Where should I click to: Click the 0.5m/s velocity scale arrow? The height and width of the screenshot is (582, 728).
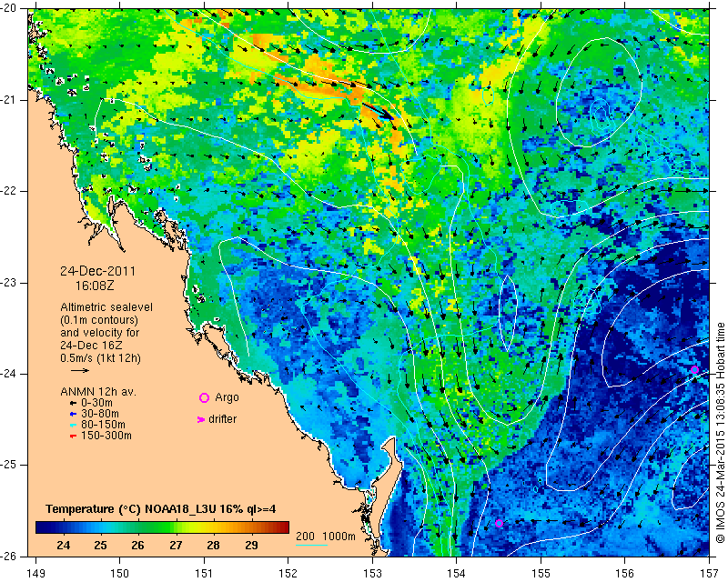click(80, 370)
